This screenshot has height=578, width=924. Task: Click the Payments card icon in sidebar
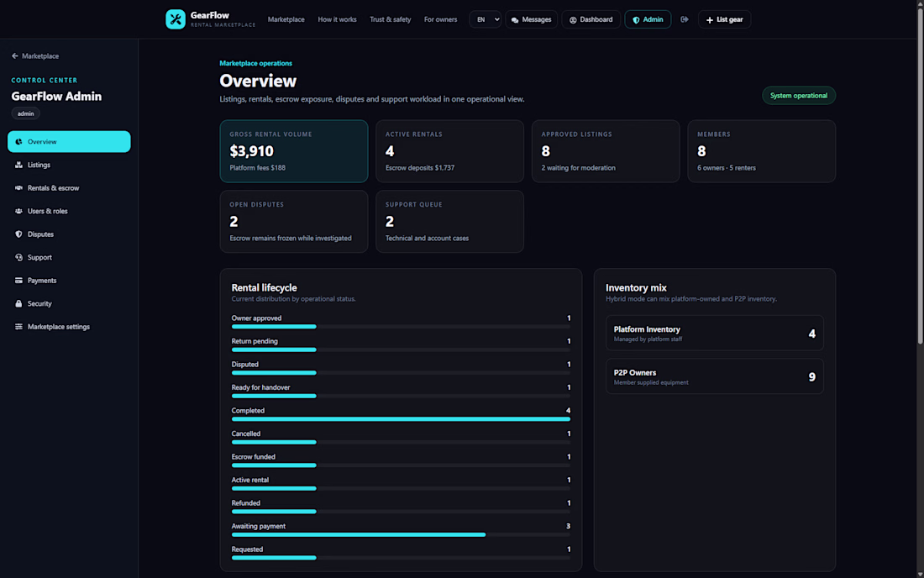(18, 281)
